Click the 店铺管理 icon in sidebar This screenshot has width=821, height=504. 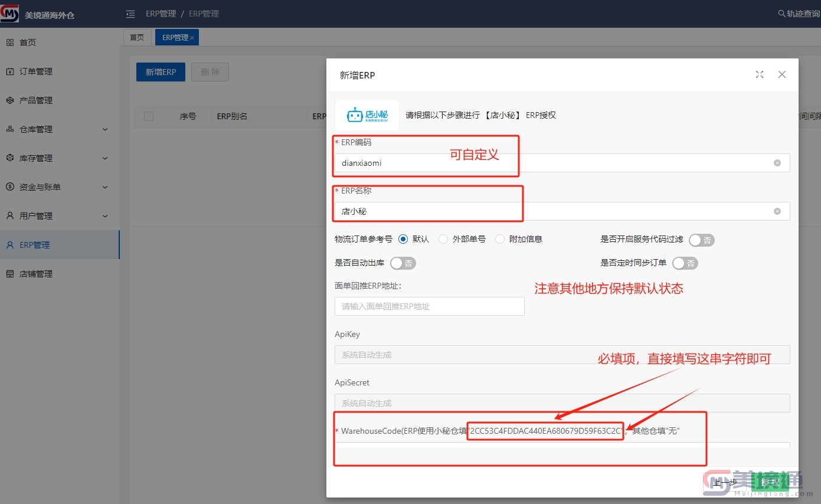(x=9, y=274)
